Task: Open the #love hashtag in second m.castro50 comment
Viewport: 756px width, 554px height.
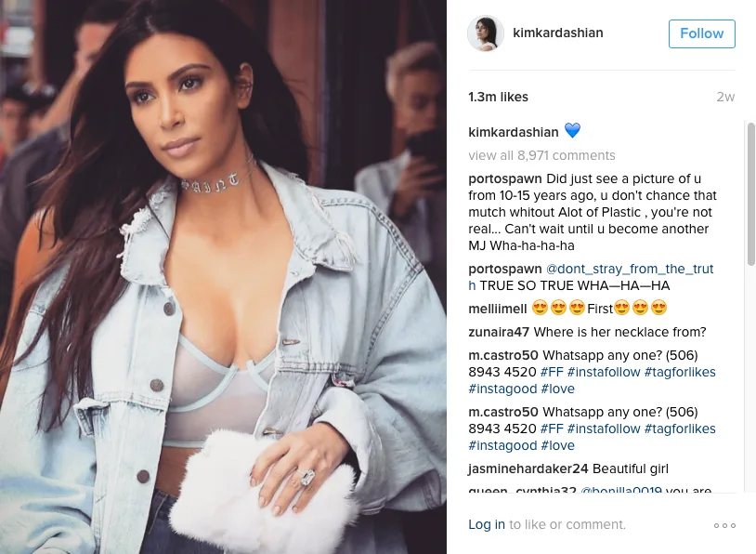Action: 557,445
